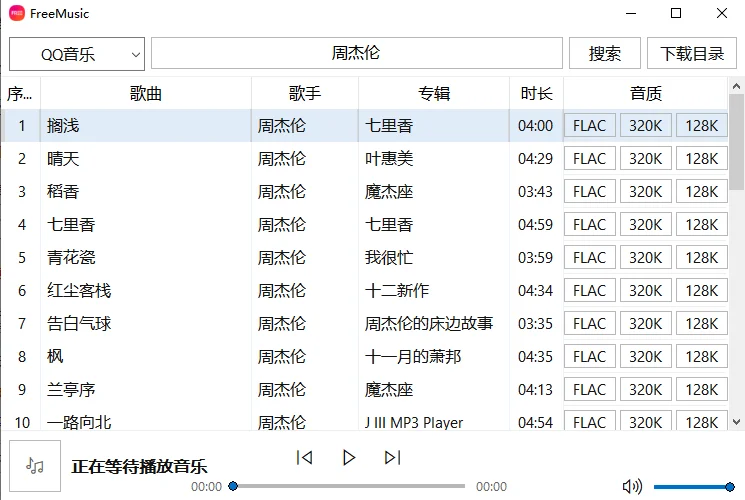Screen dimensions: 745x500
Task: Select the song 晴天 in the list
Action: pos(63,158)
